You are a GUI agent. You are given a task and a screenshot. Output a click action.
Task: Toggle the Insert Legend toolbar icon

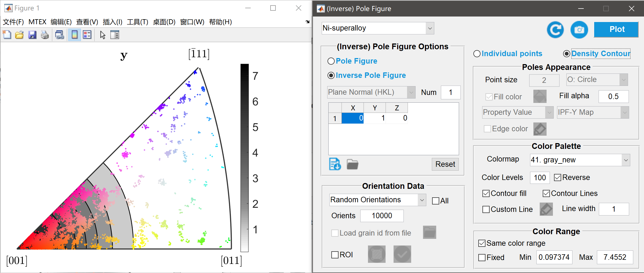click(x=87, y=35)
